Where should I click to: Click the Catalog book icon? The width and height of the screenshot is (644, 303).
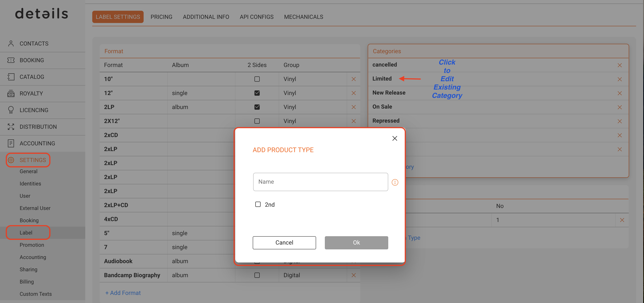click(11, 77)
